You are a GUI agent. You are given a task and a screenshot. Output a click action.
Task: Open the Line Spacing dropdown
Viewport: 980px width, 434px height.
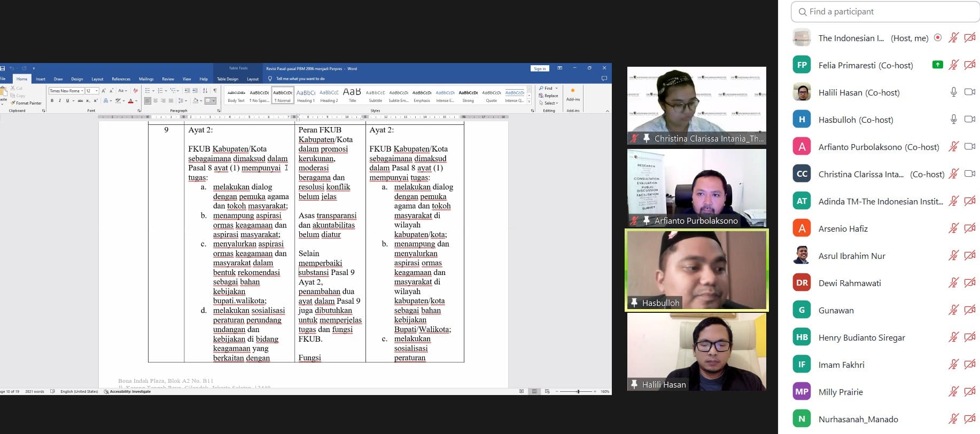pos(183,100)
